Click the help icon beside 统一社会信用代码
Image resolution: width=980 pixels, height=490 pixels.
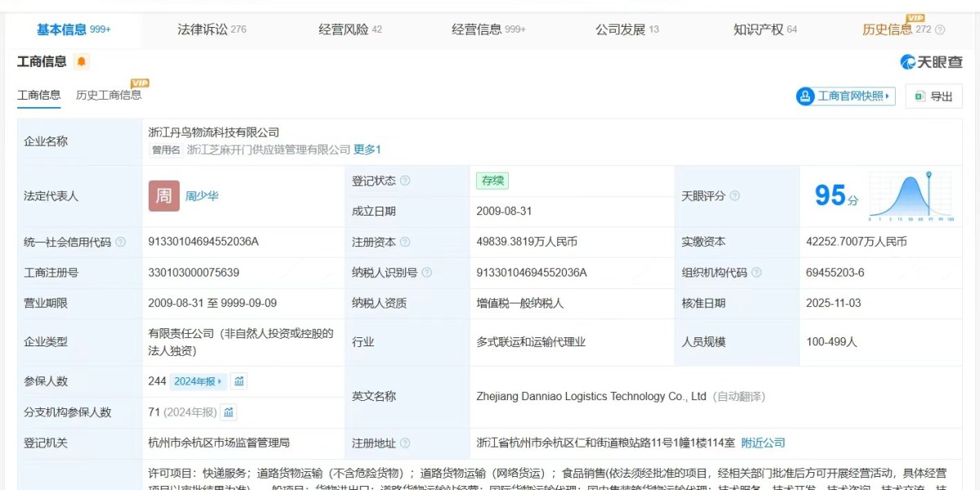[121, 242]
